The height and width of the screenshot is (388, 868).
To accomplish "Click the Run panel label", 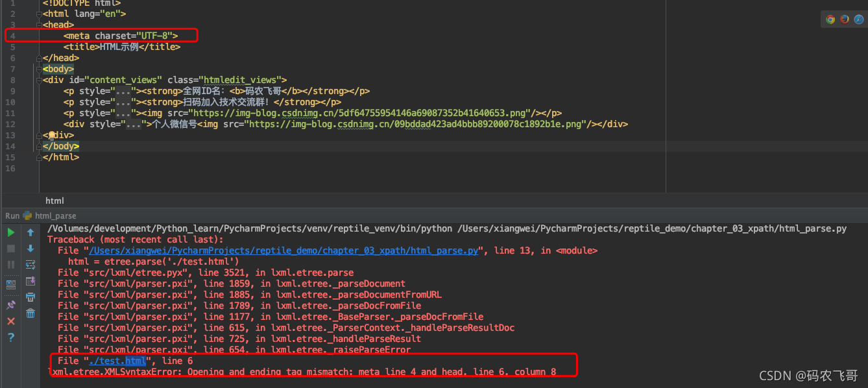I will pos(12,215).
